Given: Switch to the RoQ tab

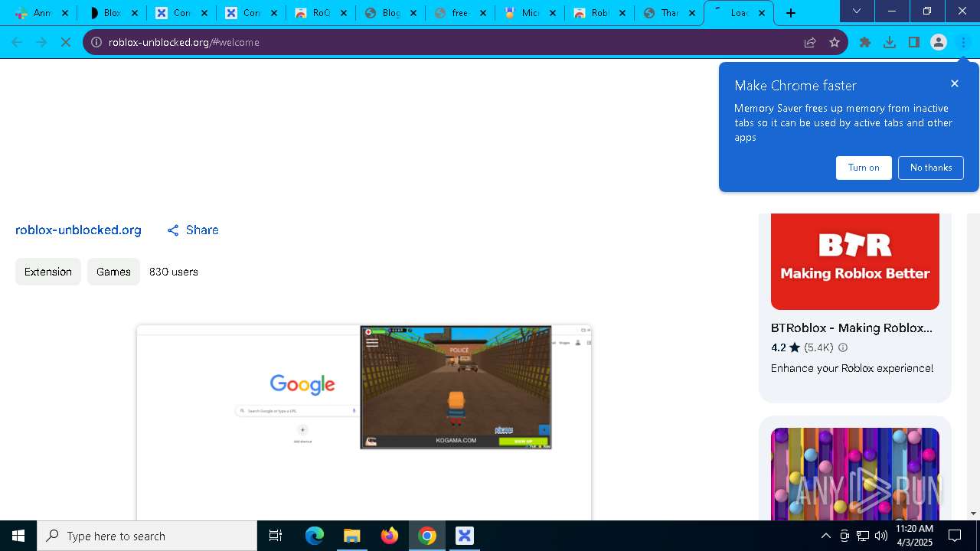Looking at the screenshot, I should (x=321, y=13).
